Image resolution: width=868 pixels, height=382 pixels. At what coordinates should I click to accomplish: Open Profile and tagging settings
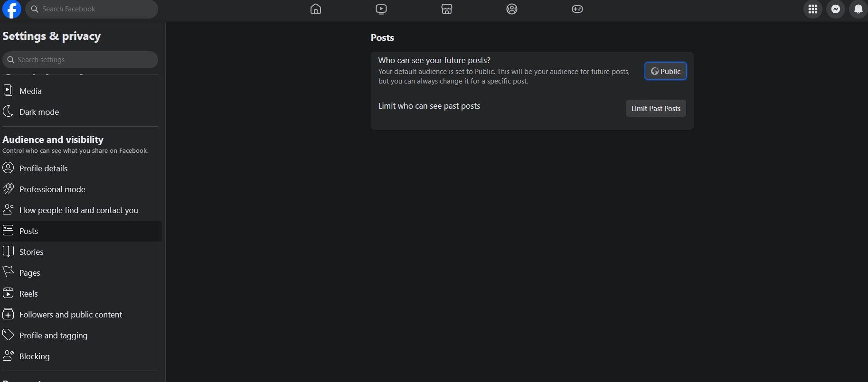click(81, 335)
